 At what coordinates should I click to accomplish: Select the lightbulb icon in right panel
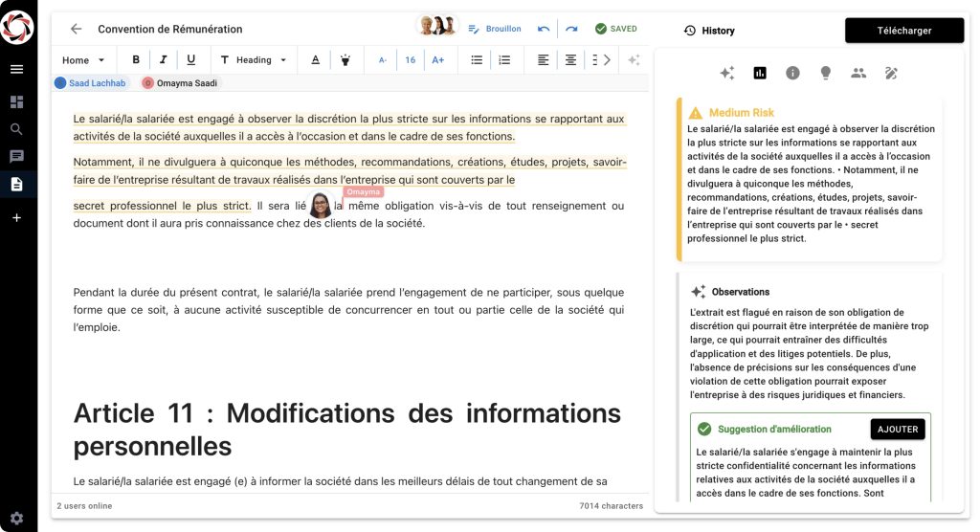(x=825, y=73)
